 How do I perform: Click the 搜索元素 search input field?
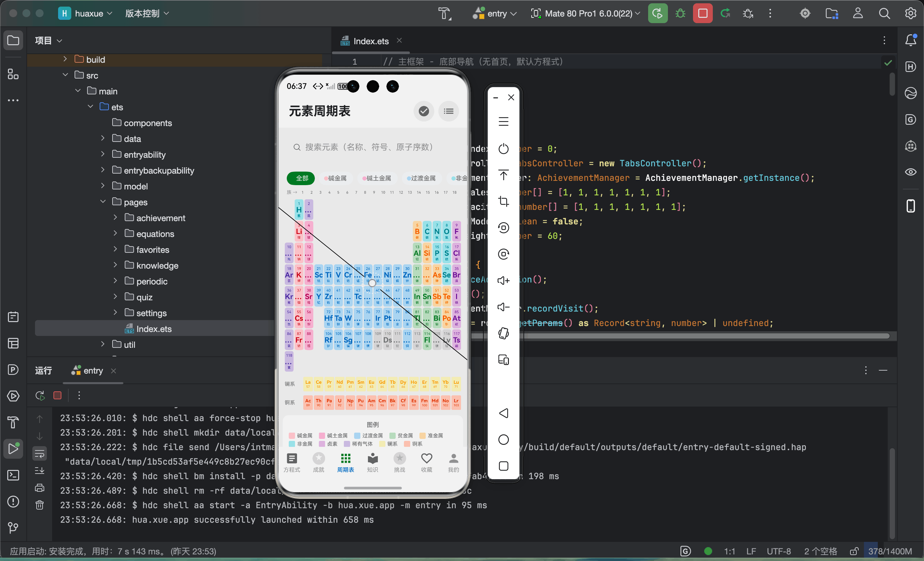(x=373, y=147)
